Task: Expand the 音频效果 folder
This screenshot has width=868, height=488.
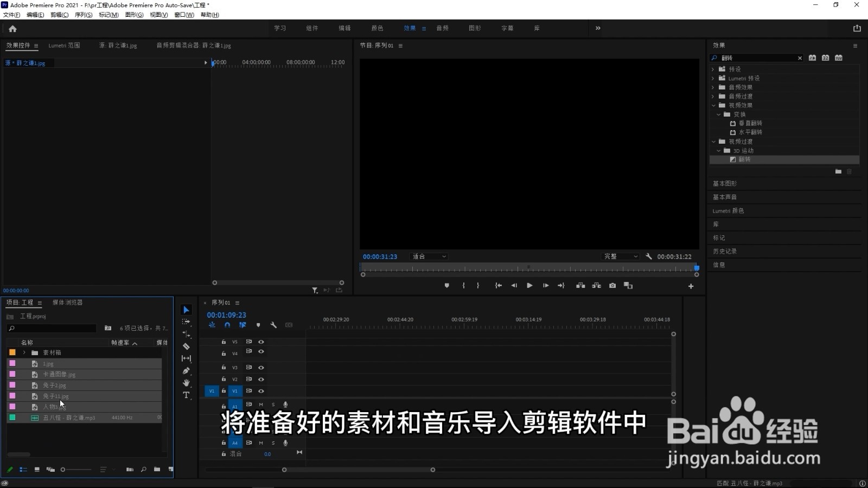Action: click(x=713, y=87)
